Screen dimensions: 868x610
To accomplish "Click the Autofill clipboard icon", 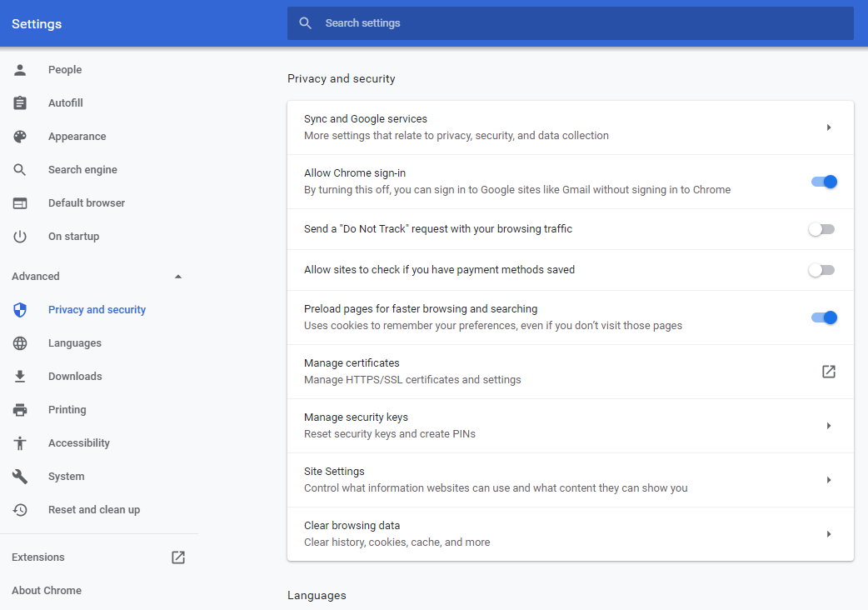I will click(x=20, y=103).
